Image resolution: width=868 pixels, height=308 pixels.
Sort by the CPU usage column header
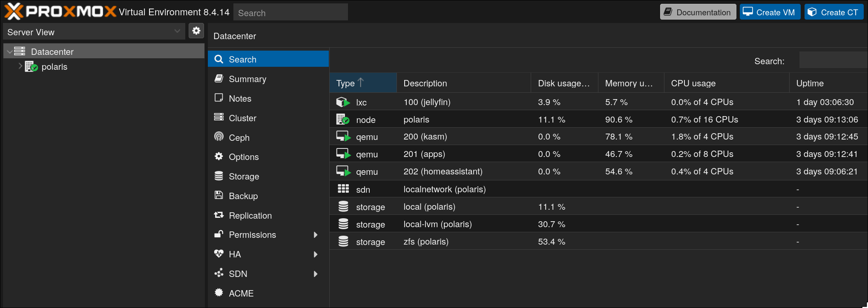[x=727, y=83]
